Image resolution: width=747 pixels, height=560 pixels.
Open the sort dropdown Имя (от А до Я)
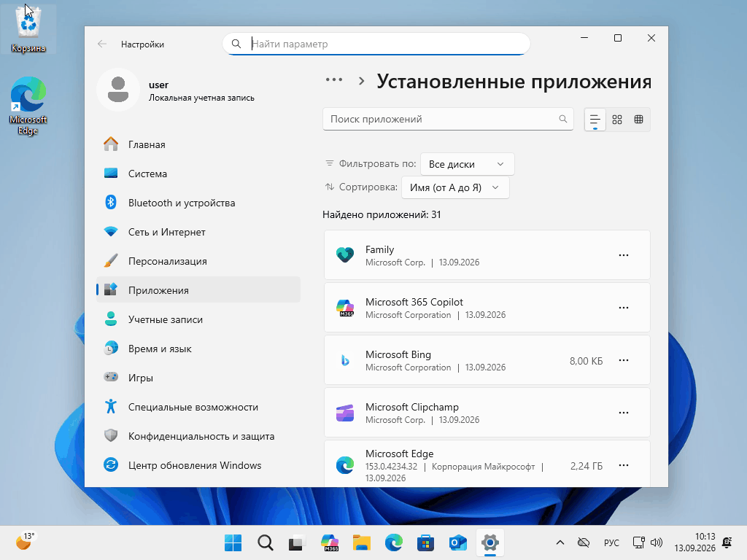pos(455,187)
